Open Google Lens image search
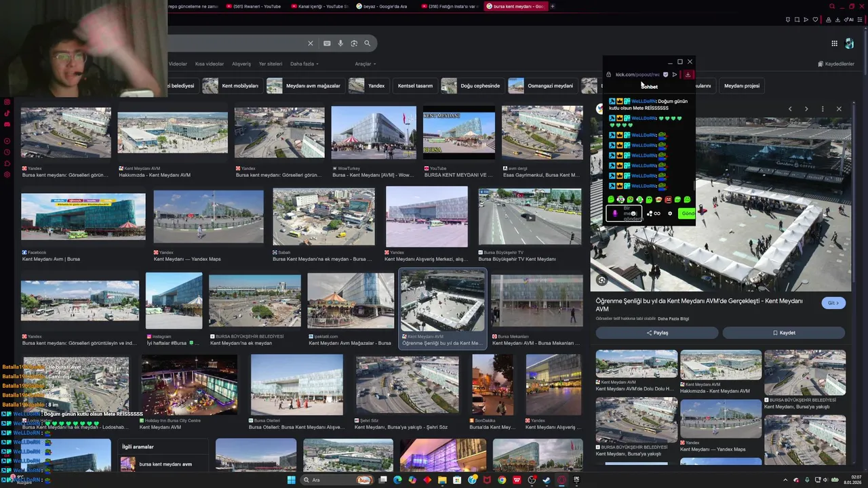This screenshot has width=868, height=488. tap(354, 43)
